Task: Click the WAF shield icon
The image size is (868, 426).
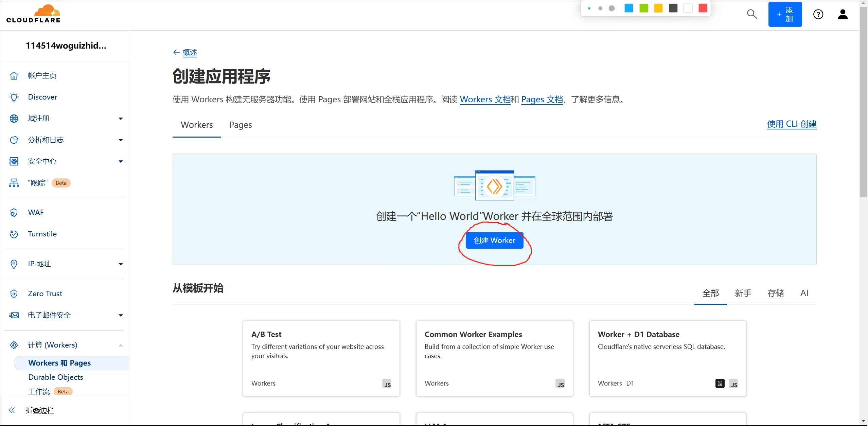Action: coord(14,213)
